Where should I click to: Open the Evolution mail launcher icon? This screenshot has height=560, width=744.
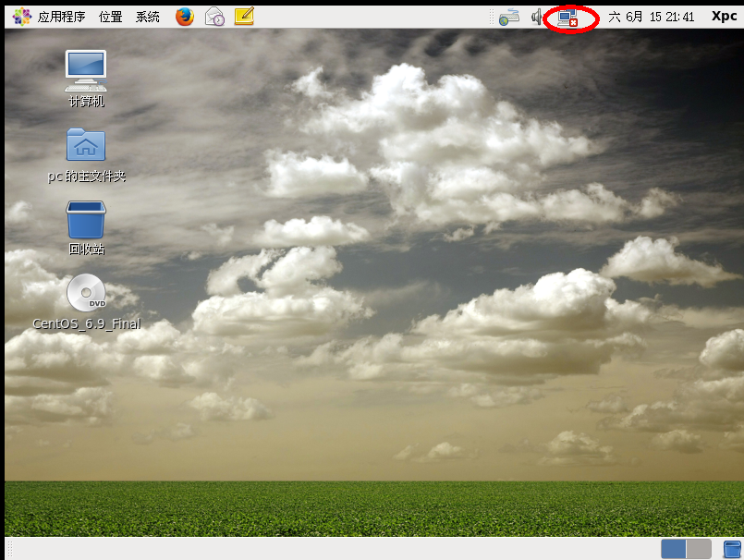214,17
